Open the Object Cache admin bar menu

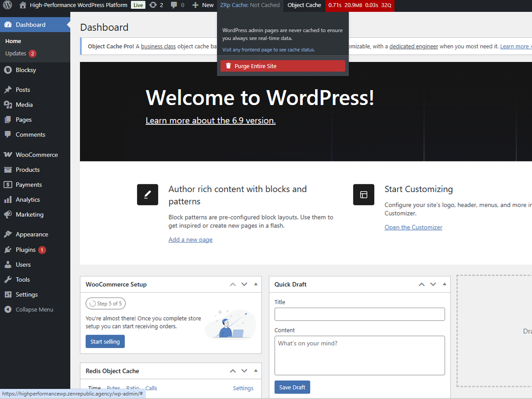304,5
